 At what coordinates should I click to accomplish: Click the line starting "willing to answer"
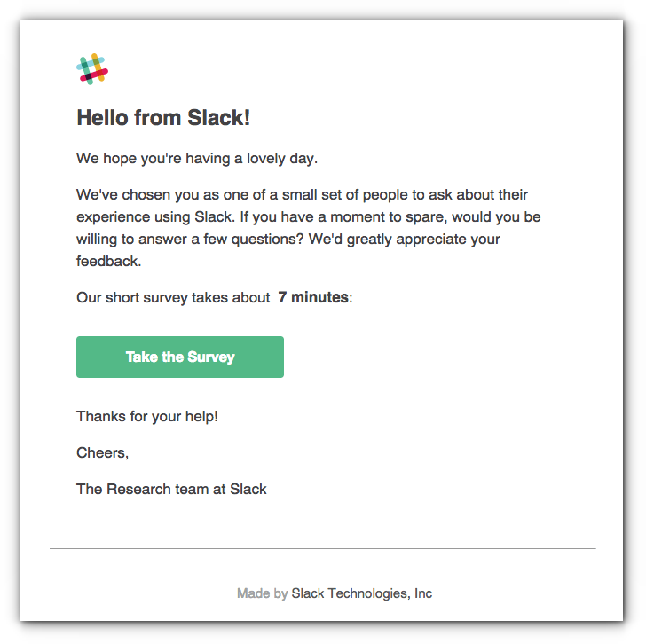pos(288,240)
